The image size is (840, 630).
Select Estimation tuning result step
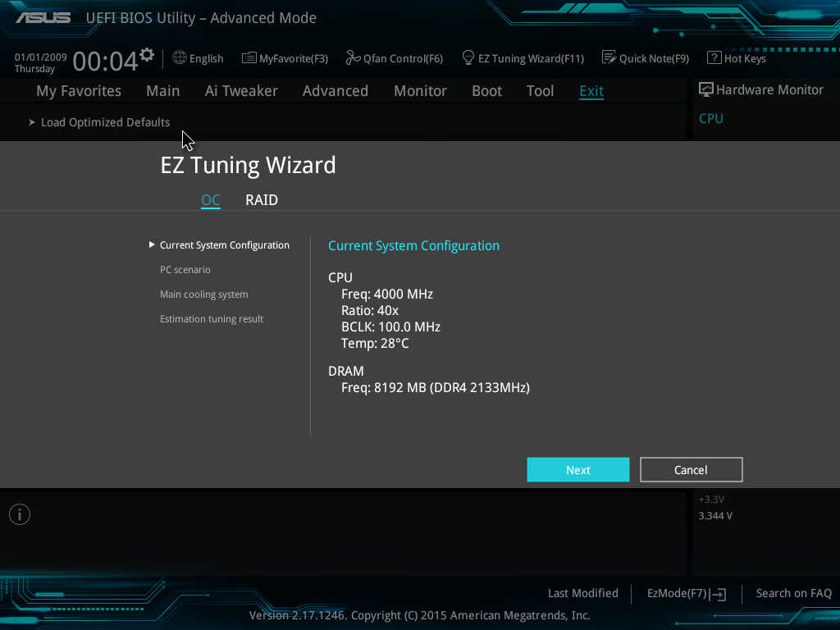[x=212, y=319]
